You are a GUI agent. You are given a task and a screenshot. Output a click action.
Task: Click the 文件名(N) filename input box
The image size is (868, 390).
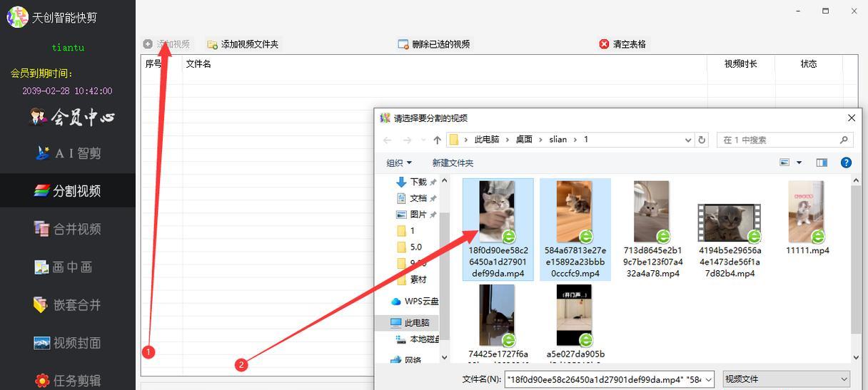pyautogui.click(x=610, y=379)
